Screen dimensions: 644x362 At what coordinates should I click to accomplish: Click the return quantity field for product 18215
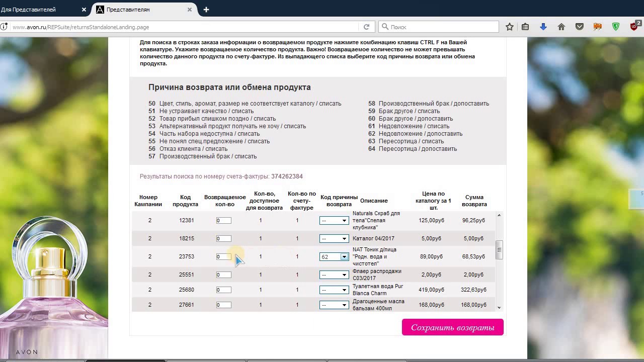tap(224, 239)
